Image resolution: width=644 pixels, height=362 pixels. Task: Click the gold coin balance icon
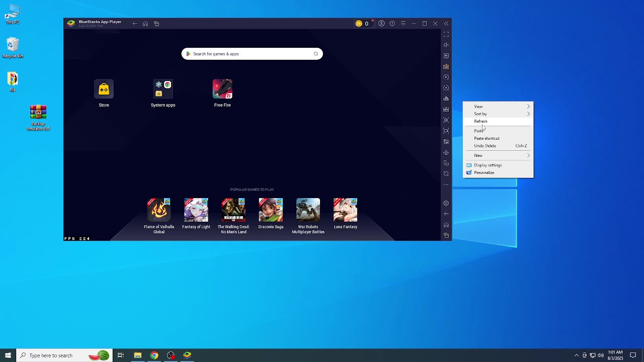359,24
